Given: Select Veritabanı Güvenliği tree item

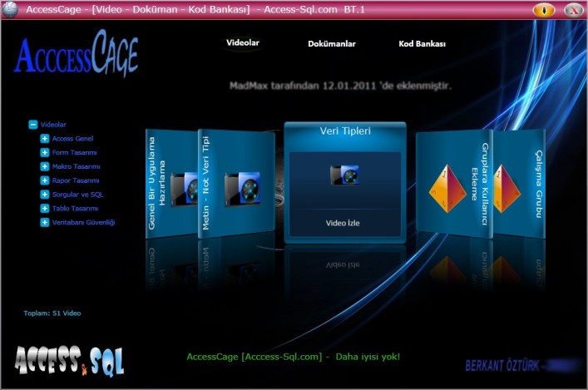Looking at the screenshot, I should [83, 222].
